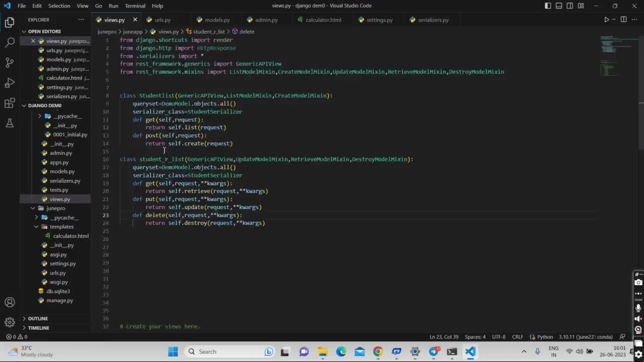Open Run and Debug view icon

click(x=10, y=83)
